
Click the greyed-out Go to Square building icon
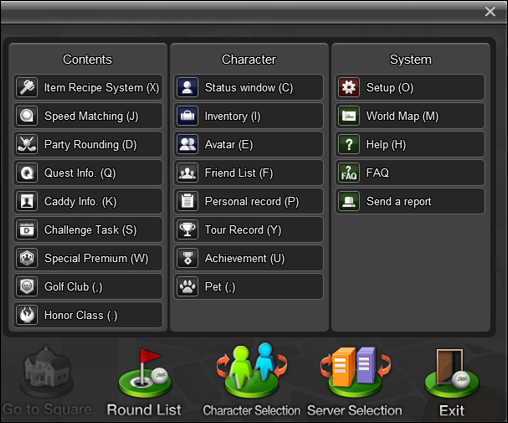point(47,372)
